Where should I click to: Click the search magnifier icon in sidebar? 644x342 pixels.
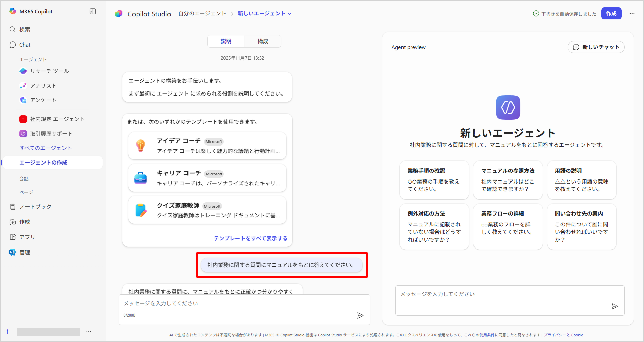[13, 29]
